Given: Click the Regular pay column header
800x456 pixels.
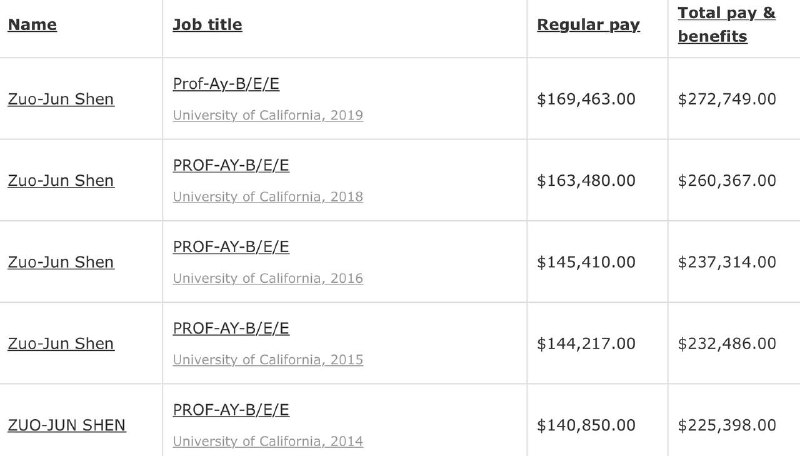Looking at the screenshot, I should [x=588, y=25].
